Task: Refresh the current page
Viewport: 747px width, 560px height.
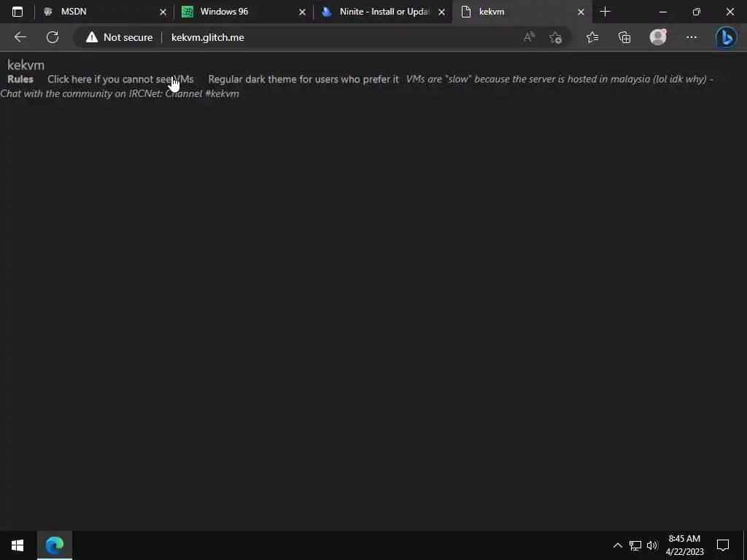Action: point(53,37)
